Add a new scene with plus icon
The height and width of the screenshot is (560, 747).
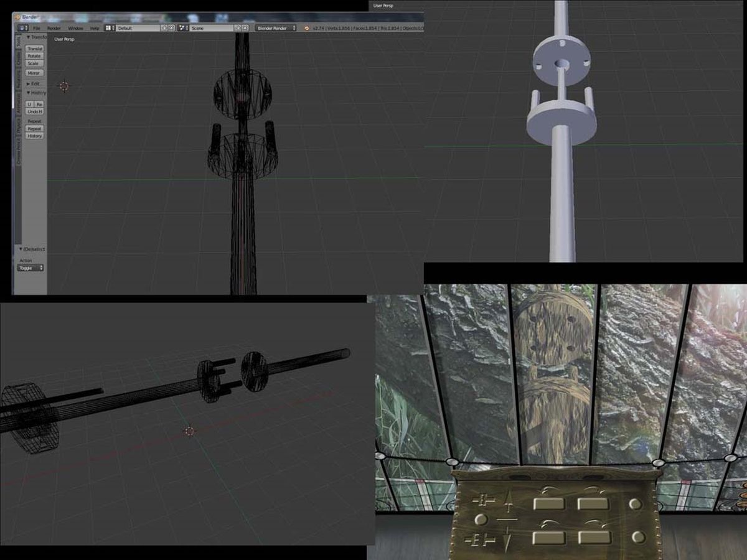click(238, 28)
